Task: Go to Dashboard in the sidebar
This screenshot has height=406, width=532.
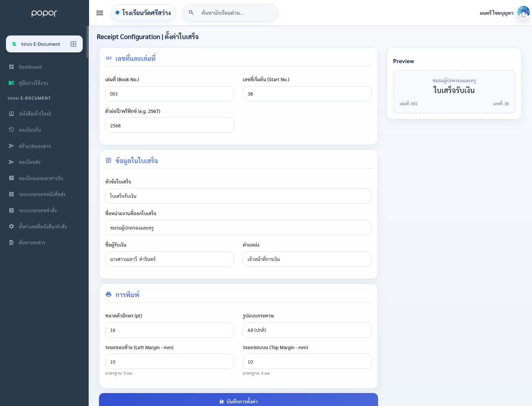Action: 44,67
